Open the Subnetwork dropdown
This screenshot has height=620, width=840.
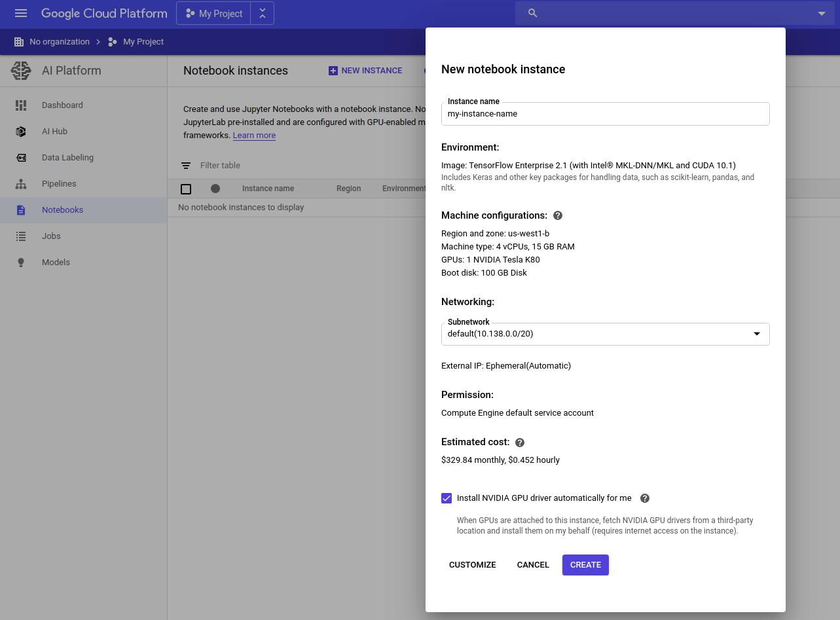tap(606, 334)
